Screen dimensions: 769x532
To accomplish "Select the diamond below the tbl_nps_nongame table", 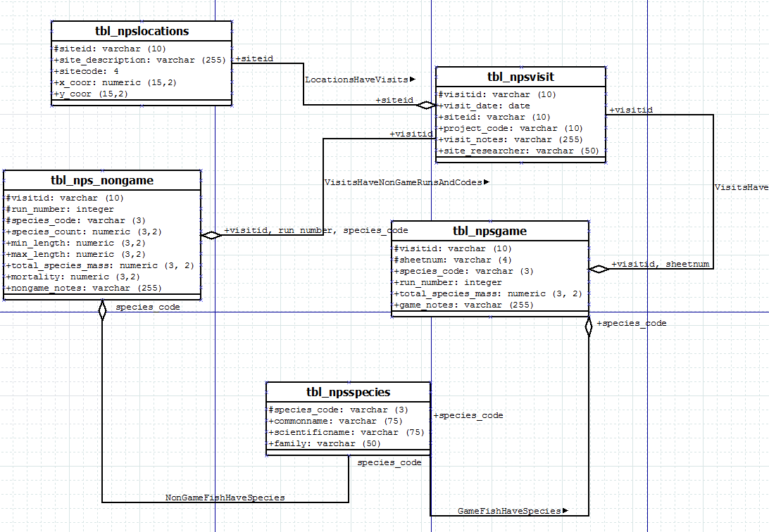I will [x=102, y=310].
